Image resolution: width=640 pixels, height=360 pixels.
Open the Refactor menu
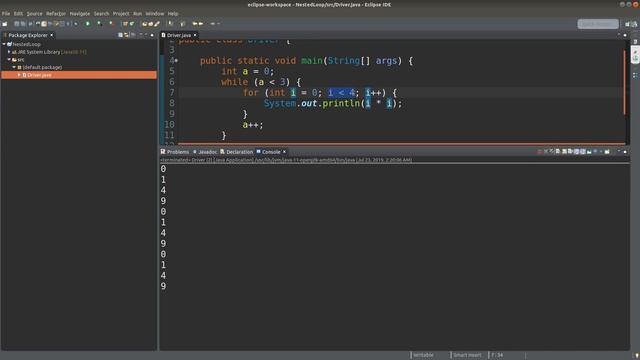(56, 13)
